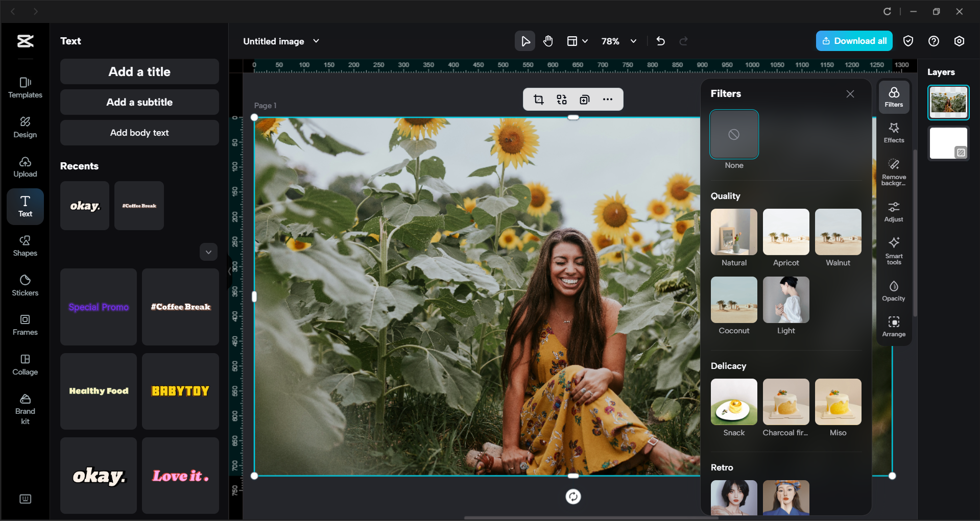Open the Stickers panel
The width and height of the screenshot is (980, 521).
(x=25, y=284)
